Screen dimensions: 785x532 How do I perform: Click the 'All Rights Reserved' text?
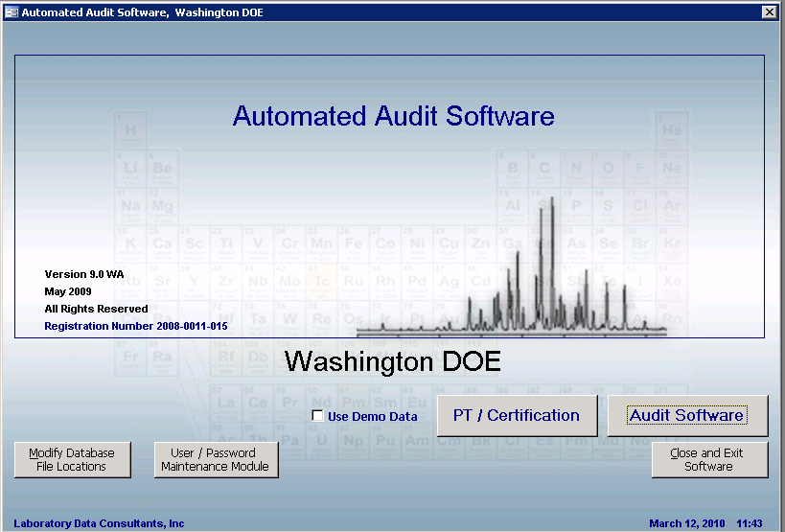point(96,309)
